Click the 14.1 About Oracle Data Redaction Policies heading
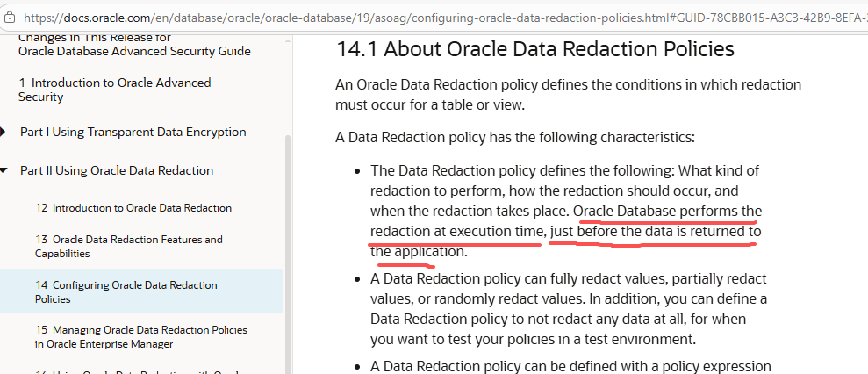This screenshot has width=868, height=374. [x=535, y=49]
